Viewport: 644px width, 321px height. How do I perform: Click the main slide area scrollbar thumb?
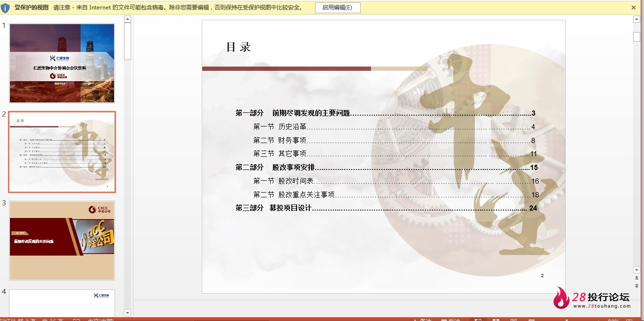[637, 37]
